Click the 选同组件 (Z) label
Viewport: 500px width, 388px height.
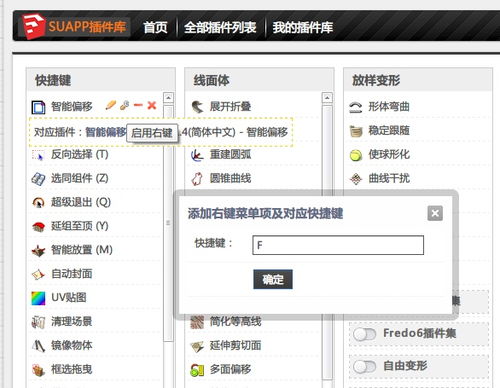point(80,179)
